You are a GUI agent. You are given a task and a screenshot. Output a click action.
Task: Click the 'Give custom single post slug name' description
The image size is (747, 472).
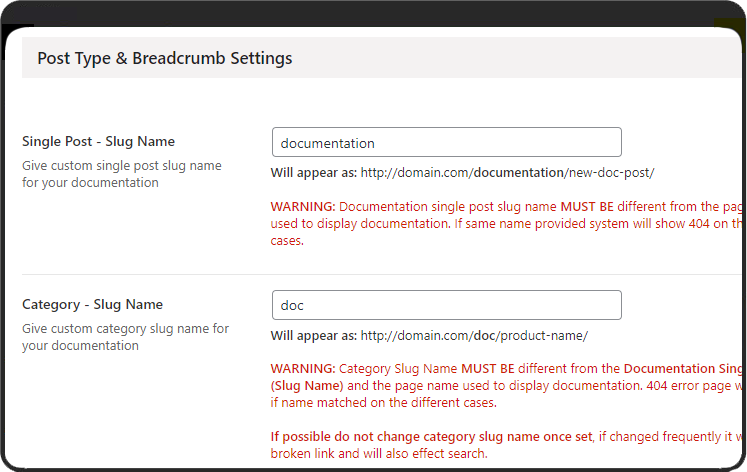pos(122,166)
